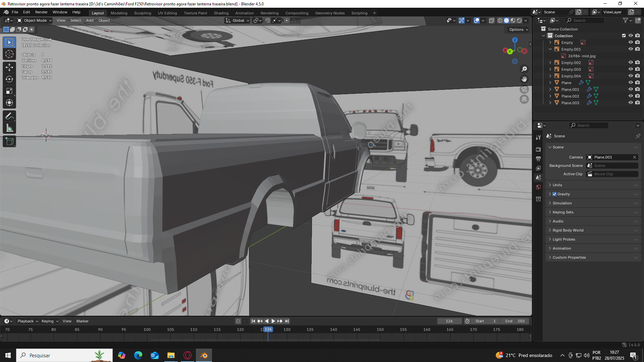
Task: Choose the Add Cube tool
Action: (9, 142)
